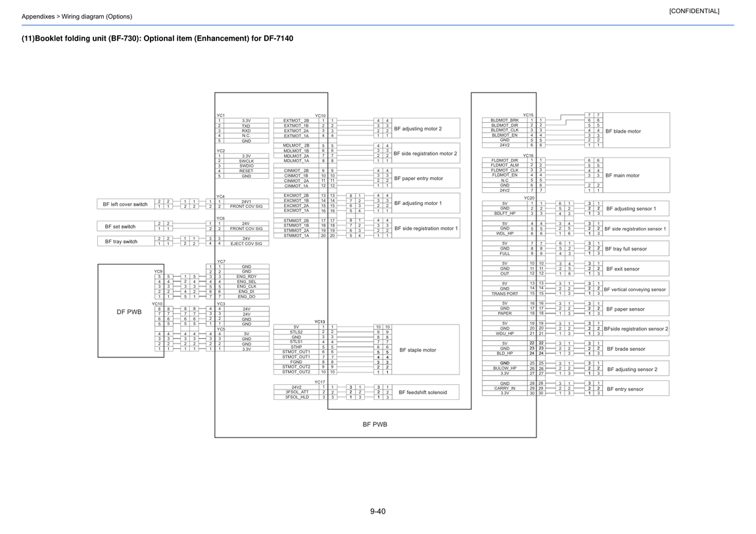The width and height of the screenshot is (756, 534).
Task: Click the CARRY_IN signal cell
Action: (x=504, y=388)
